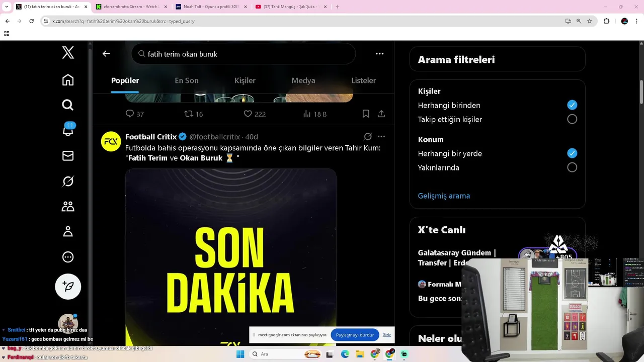This screenshot has height=362, width=644.
Task: Go back using search page arrow
Action: [x=106, y=54]
